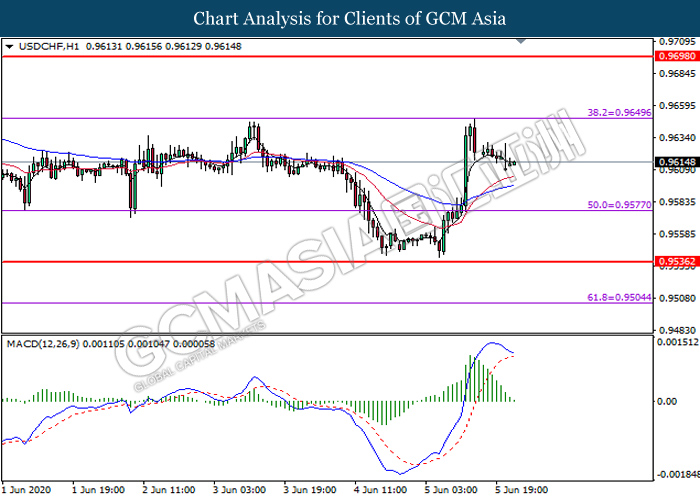
Task: Click the MACD values 0.001105 0.001047 0.000058
Action: point(149,344)
